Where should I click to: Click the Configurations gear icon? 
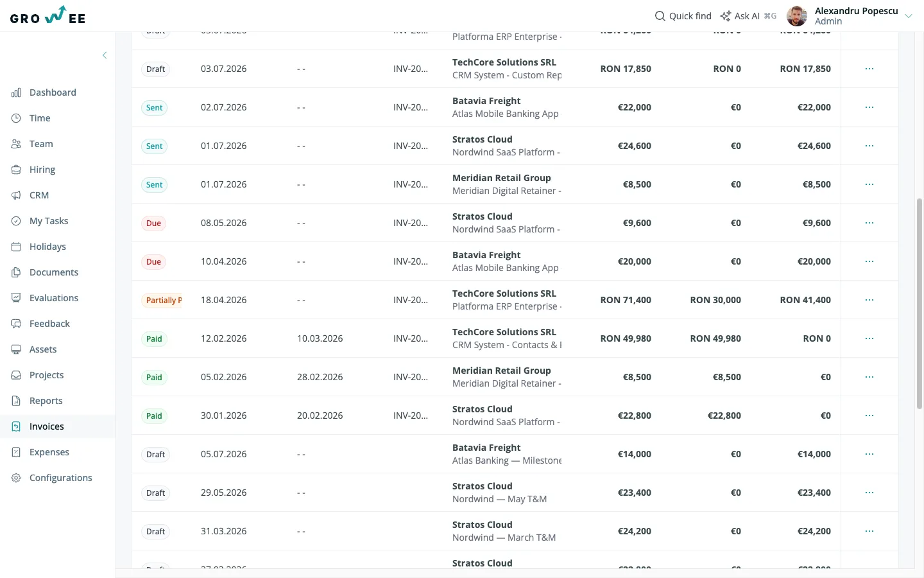(16, 478)
